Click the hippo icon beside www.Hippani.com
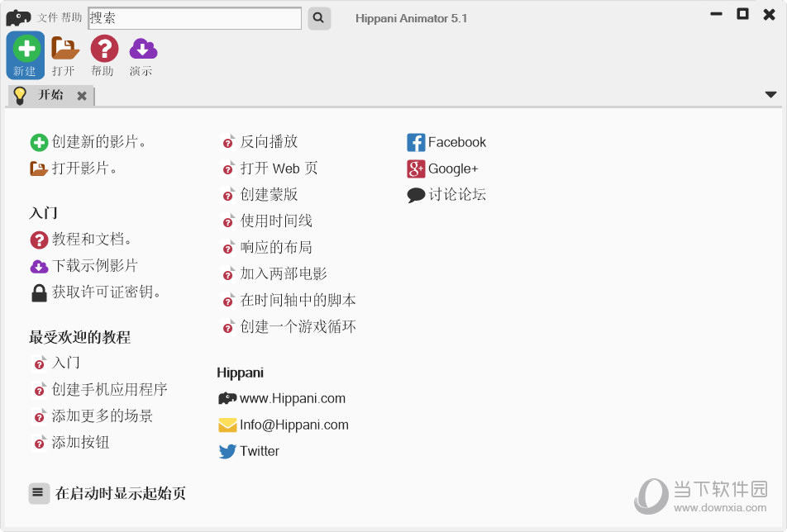 tap(227, 399)
